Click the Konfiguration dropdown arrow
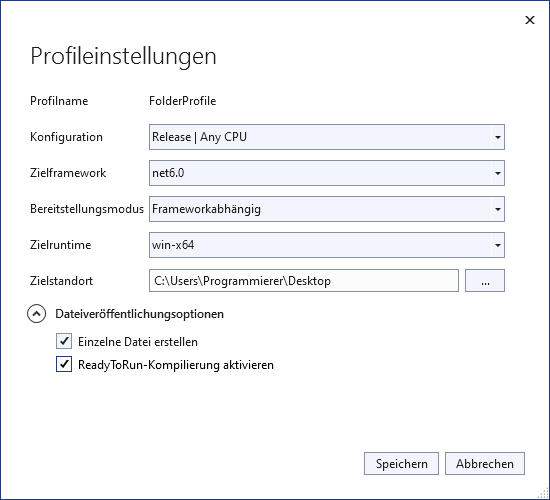Viewport: 550px width, 500px height. pos(497,137)
